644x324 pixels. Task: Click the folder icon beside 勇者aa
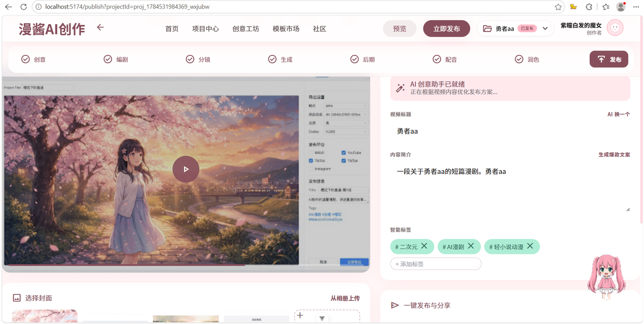[x=487, y=29]
